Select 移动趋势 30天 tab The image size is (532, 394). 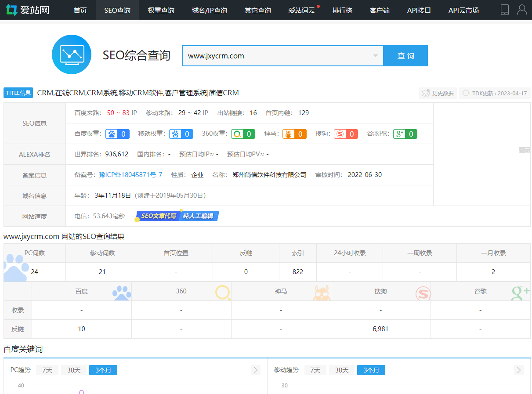pos(342,370)
